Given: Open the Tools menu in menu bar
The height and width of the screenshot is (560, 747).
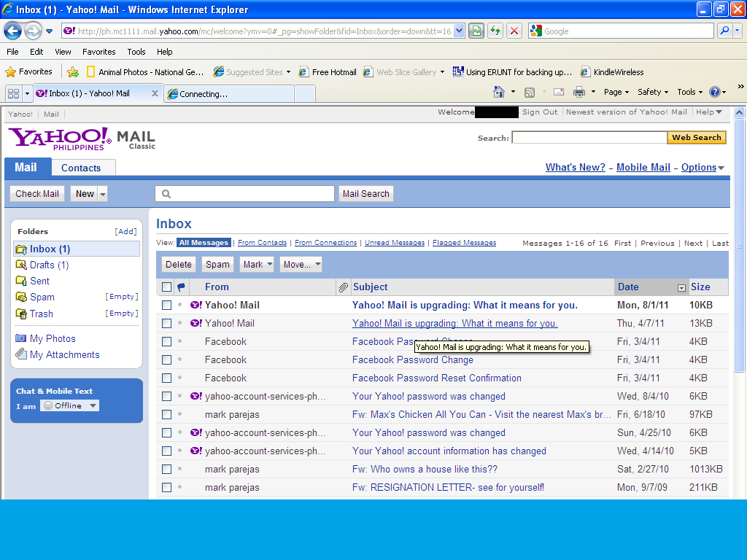Looking at the screenshot, I should tap(136, 52).
